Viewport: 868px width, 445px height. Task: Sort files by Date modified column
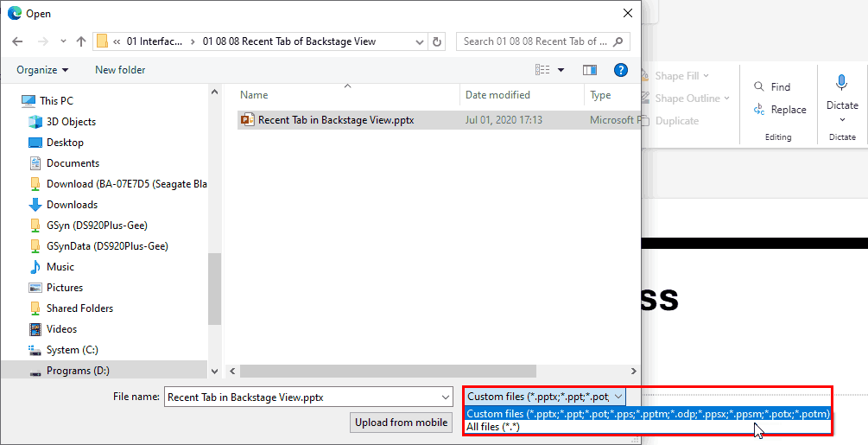497,95
